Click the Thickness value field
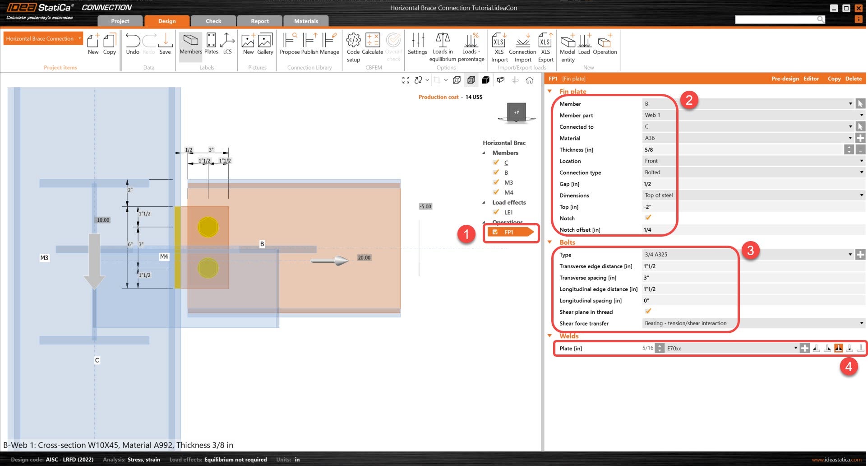This screenshot has width=868, height=466. pyautogui.click(x=740, y=150)
